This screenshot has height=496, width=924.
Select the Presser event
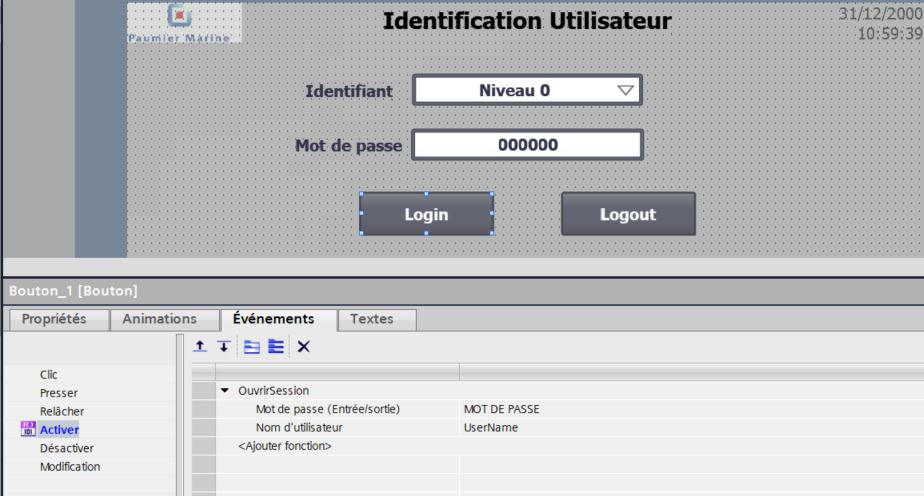58,392
